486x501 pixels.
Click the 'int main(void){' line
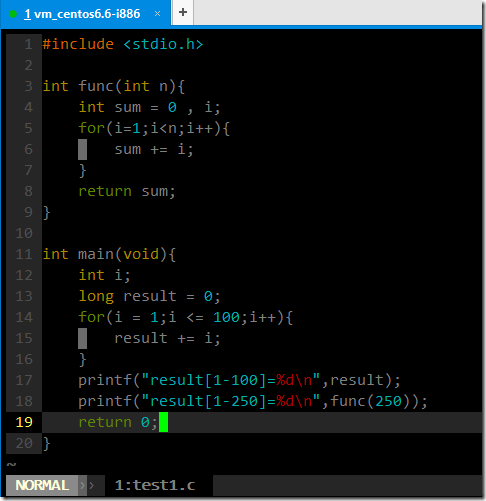click(x=109, y=254)
